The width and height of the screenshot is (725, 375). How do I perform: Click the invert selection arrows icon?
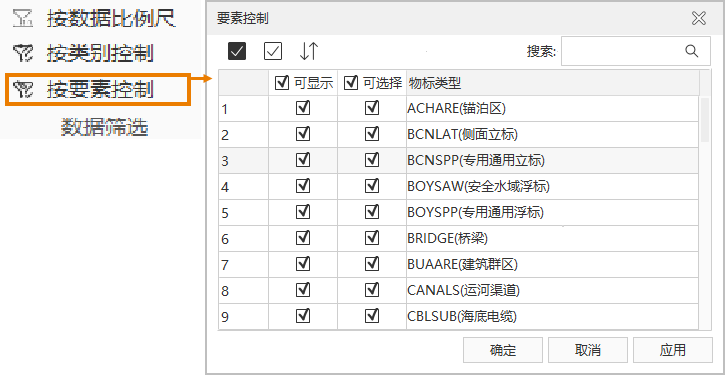click(x=309, y=51)
